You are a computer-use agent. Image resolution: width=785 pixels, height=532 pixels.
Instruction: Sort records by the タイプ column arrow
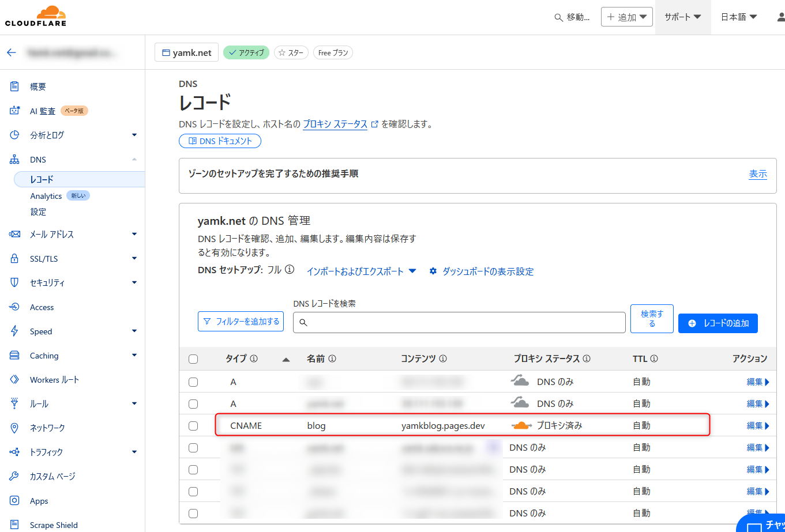[x=286, y=359]
